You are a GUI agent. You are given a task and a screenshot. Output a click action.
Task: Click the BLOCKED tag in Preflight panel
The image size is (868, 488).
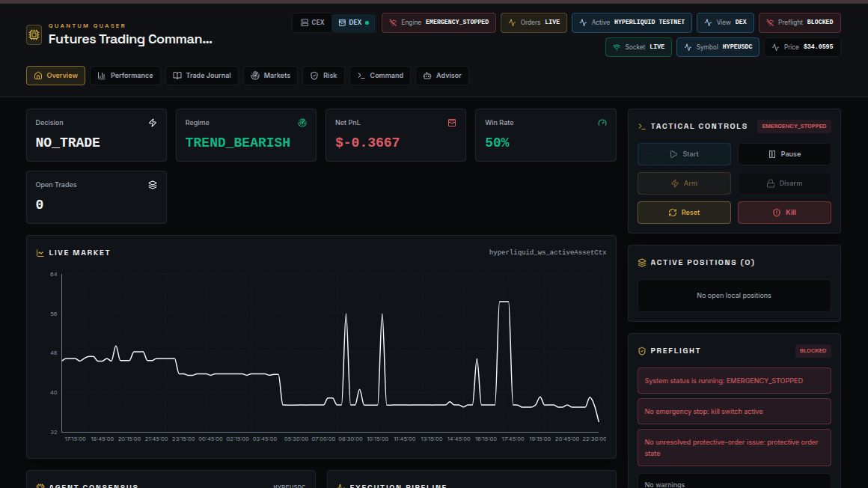tap(813, 350)
